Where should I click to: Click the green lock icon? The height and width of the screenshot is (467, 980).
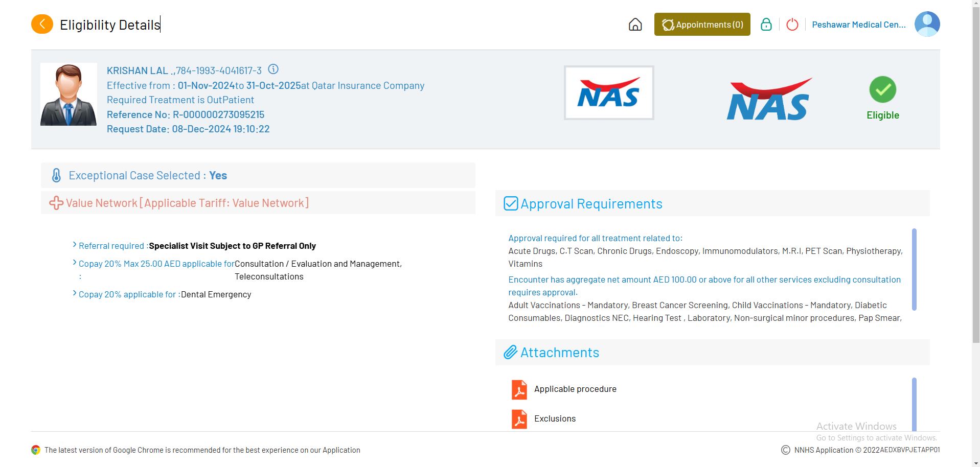coord(766,25)
